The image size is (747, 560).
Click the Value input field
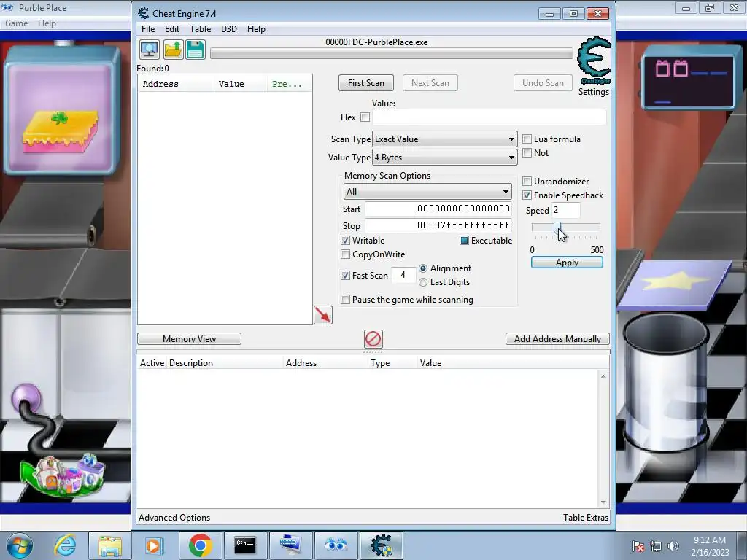click(489, 117)
